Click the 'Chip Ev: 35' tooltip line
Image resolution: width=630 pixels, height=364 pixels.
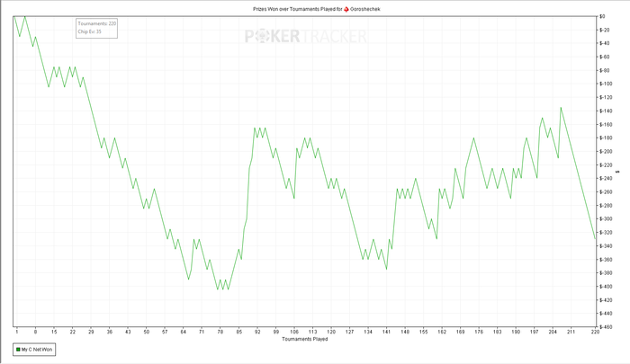click(x=90, y=31)
